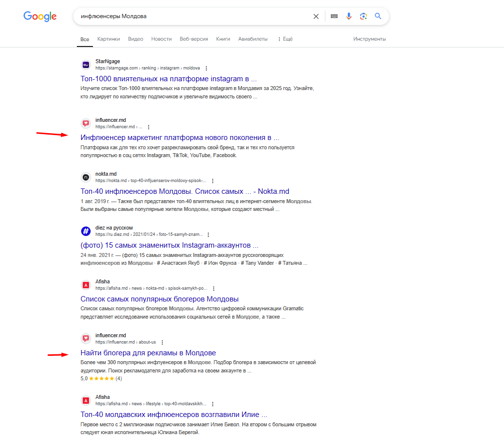Start voice search with microphone icon

click(349, 16)
